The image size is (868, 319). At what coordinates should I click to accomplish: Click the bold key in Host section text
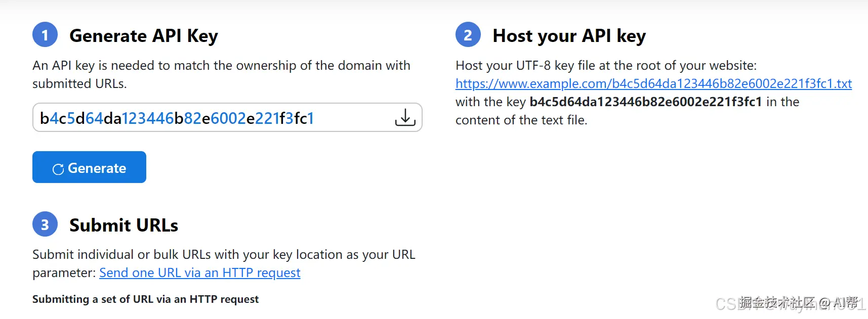(x=645, y=102)
